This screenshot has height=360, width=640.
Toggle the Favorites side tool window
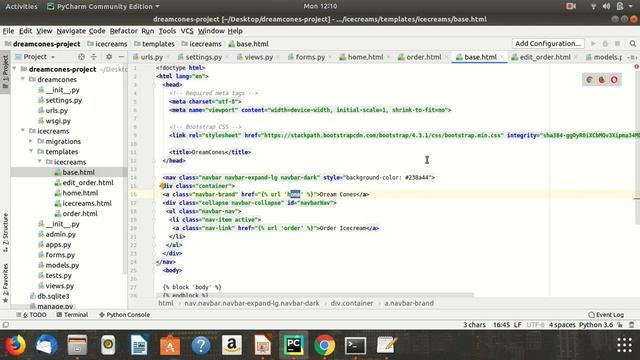tap(5, 283)
